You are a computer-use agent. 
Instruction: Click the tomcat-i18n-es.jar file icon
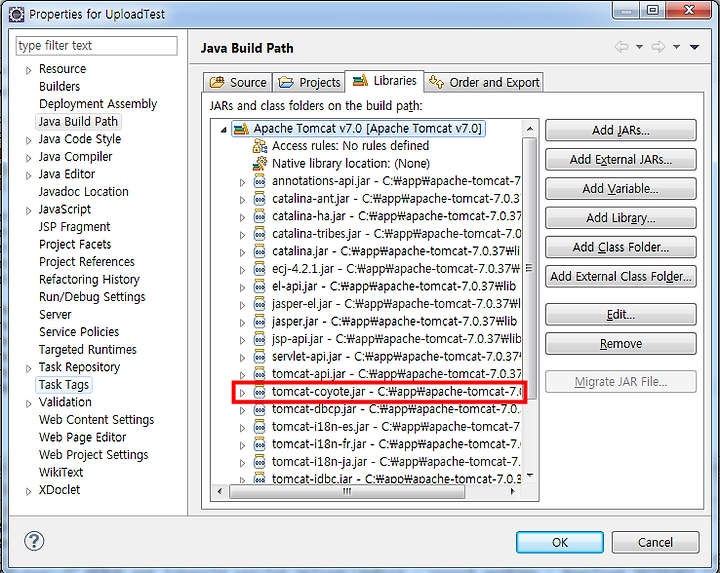260,427
